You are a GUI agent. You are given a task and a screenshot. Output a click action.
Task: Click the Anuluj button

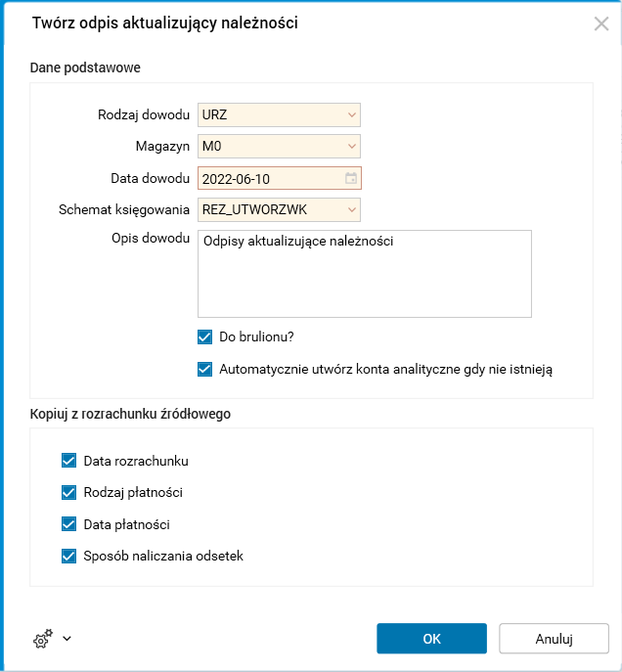coord(554,639)
